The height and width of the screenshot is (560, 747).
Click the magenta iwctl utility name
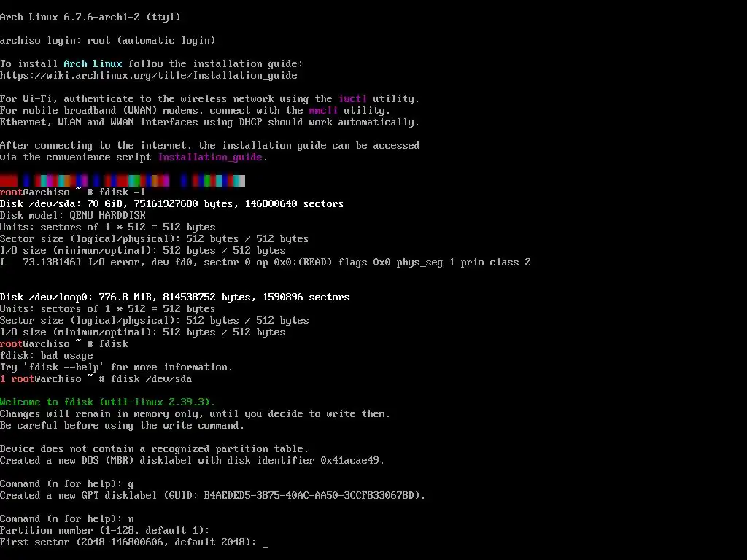352,98
